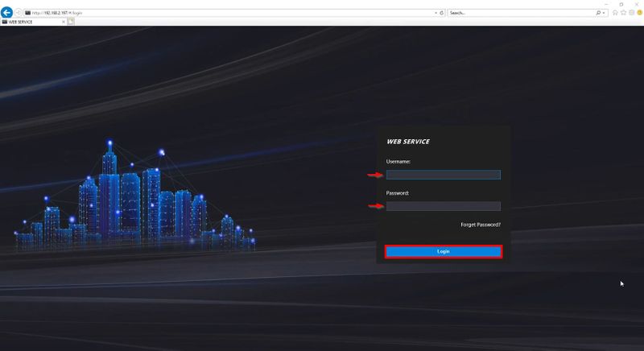Viewport: 644px width, 351px height.
Task: Open the browser Home icon
Action: point(615,13)
